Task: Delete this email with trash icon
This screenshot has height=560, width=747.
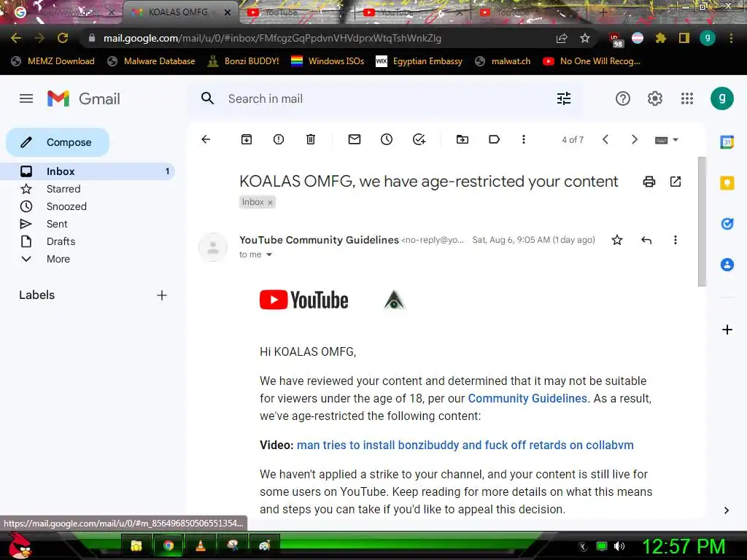Action: [x=311, y=139]
